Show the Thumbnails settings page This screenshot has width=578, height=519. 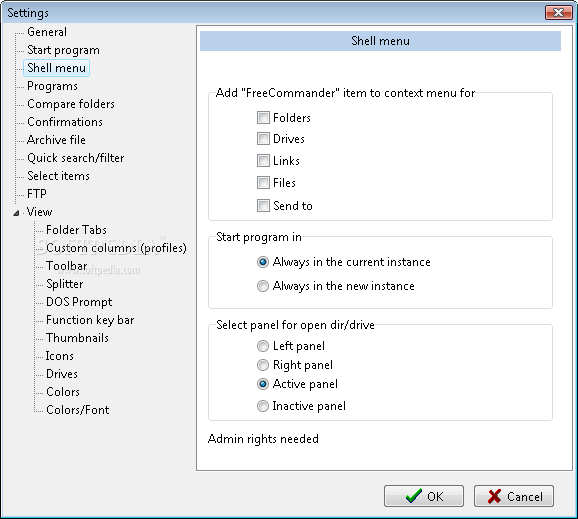click(x=77, y=338)
